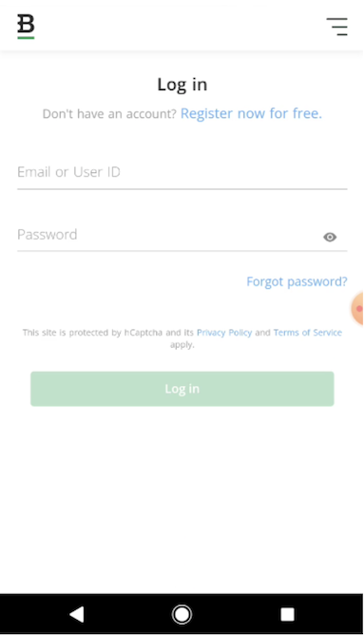Tap the Bitstamp B logo
The image size is (364, 635).
pos(26,24)
